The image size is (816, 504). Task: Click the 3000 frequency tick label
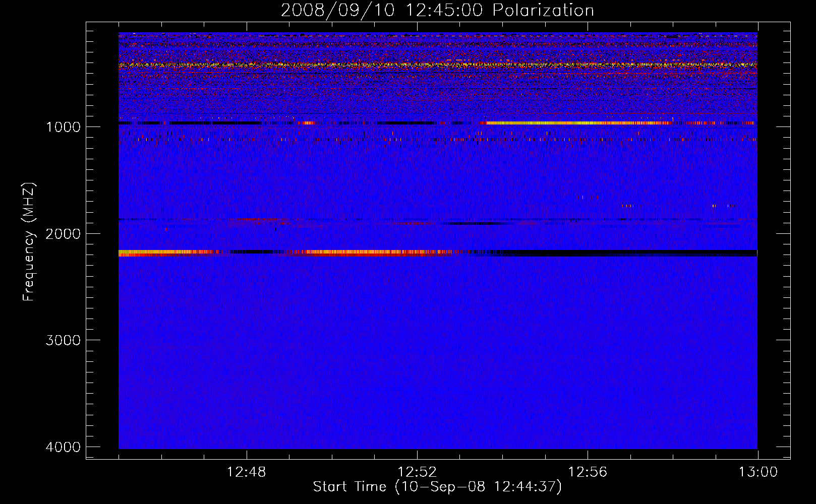pos(63,340)
